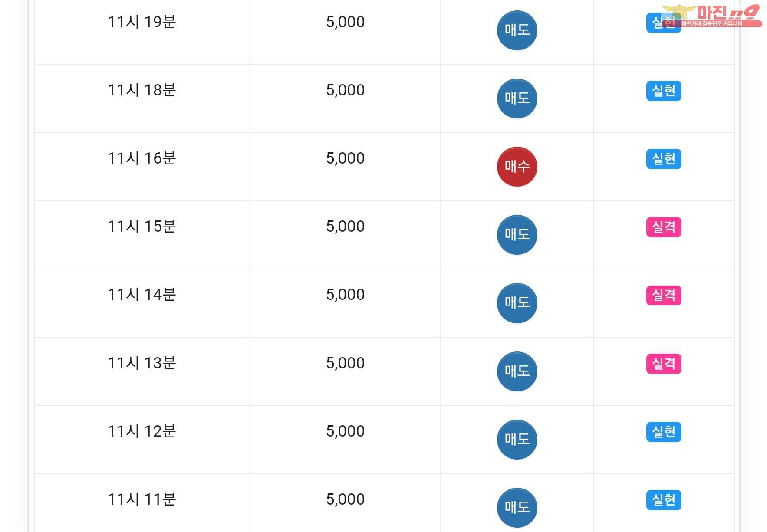Click the blue 실현 badge at 11시 16분
Screen dimensions: 767x532
tap(663, 159)
